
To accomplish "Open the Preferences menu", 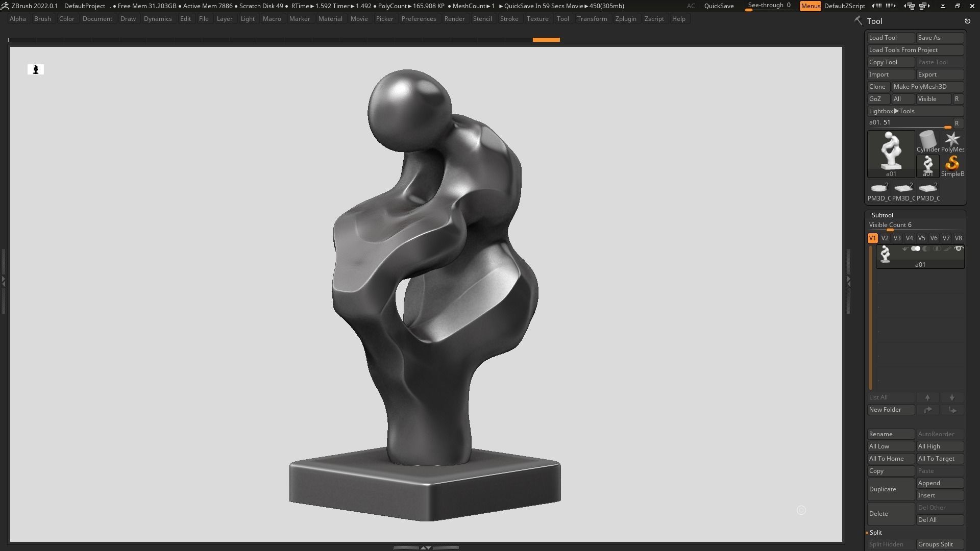I will 419,19.
